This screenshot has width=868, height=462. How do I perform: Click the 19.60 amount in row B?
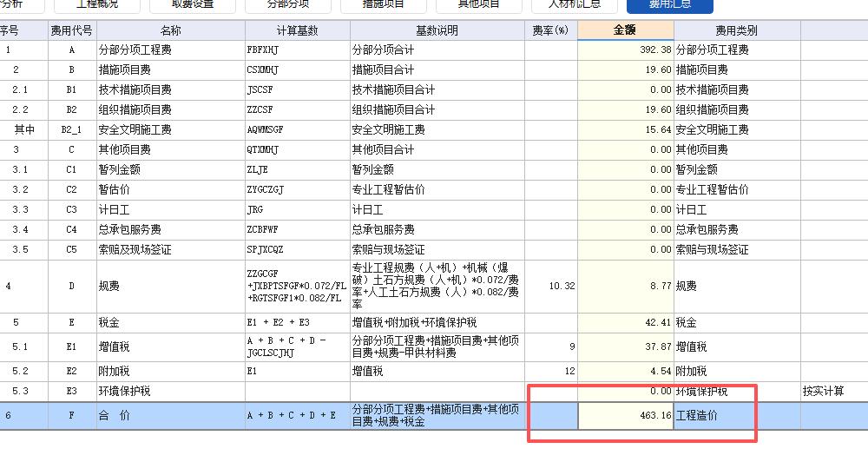(x=626, y=69)
